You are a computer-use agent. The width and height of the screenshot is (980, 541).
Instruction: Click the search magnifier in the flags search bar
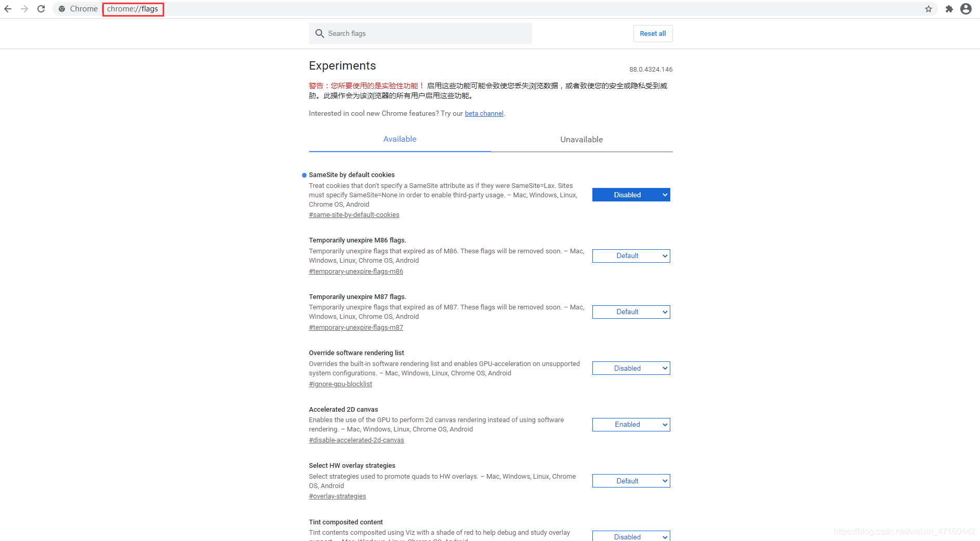pos(319,33)
